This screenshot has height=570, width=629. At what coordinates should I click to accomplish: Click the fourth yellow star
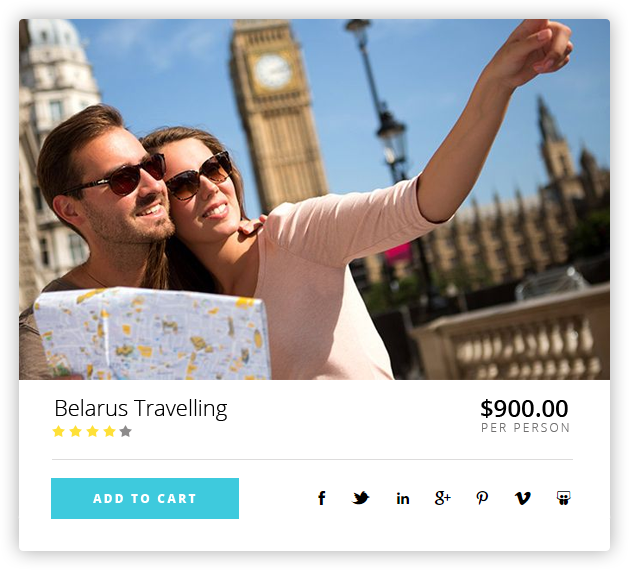(109, 431)
